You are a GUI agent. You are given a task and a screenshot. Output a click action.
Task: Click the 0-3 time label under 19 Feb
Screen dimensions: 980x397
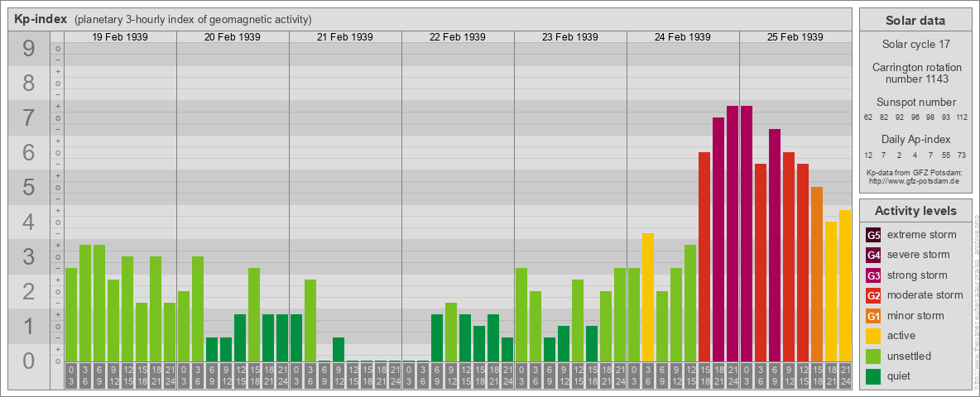pos(71,376)
